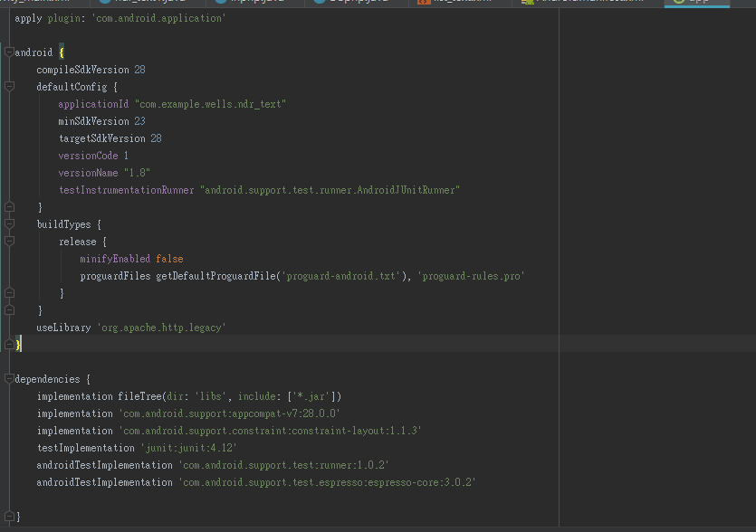Click the fileTree implementation line
Image resolution: width=756 pixels, height=532 pixels.
pos(189,396)
